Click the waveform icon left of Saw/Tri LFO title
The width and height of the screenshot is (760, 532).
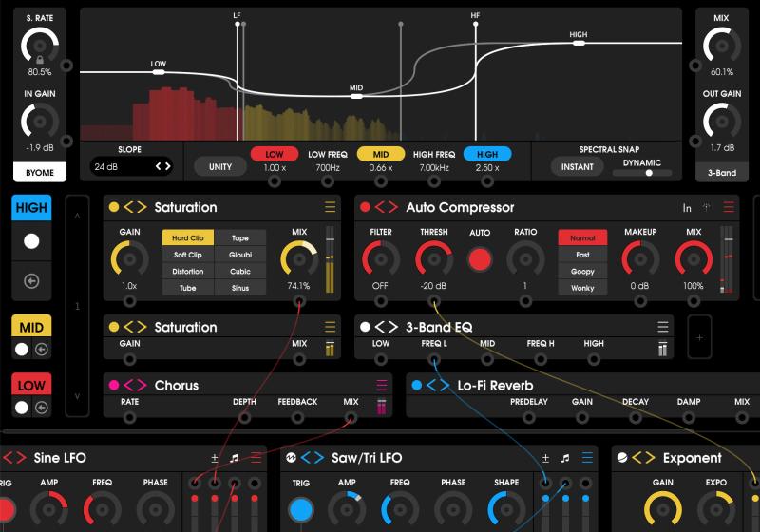pos(291,457)
